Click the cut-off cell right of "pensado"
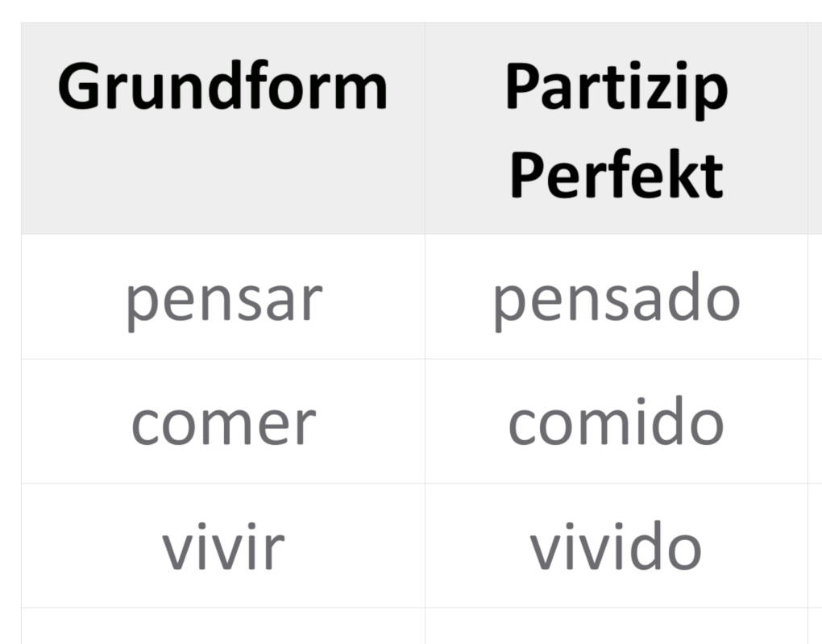Screen dimensions: 822x644 coord(815,298)
